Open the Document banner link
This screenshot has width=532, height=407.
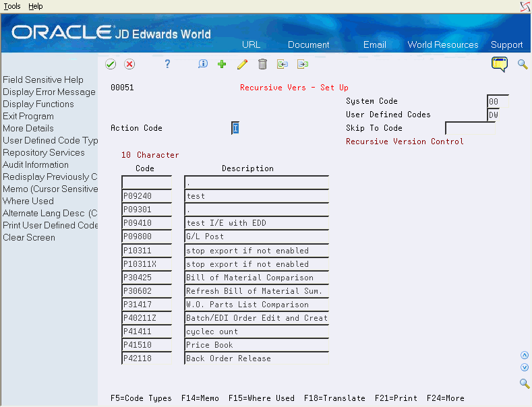point(308,44)
